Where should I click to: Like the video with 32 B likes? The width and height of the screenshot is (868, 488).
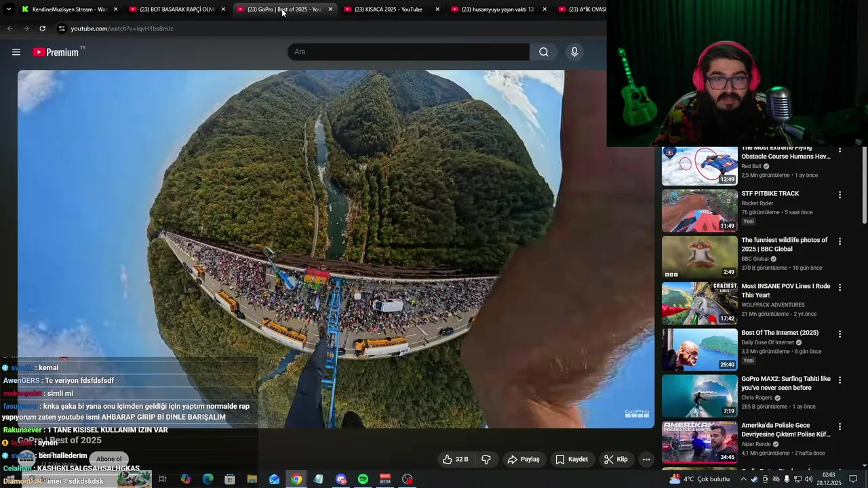coord(456,460)
